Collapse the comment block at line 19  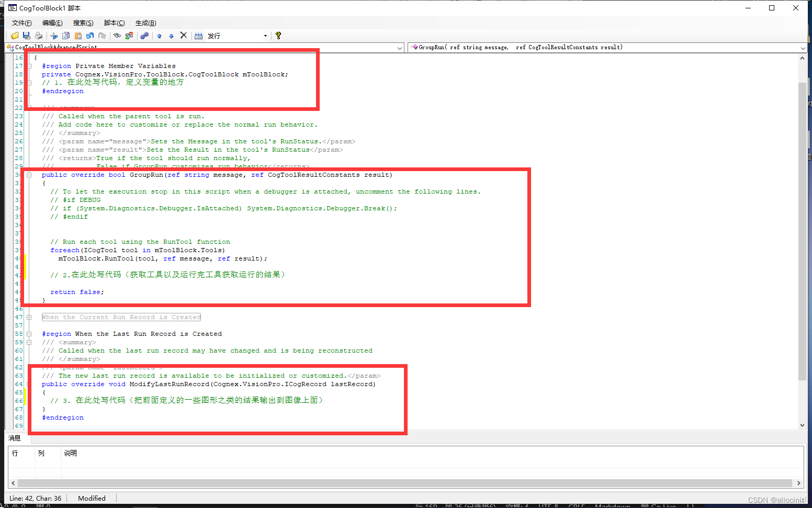pyautogui.click(x=29, y=83)
